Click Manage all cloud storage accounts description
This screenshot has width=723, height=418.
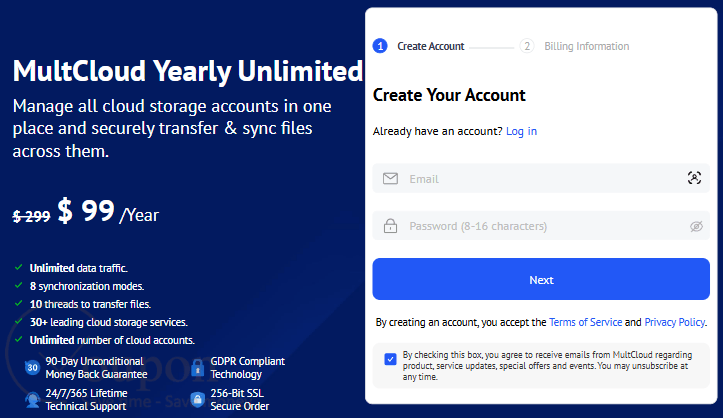click(172, 129)
